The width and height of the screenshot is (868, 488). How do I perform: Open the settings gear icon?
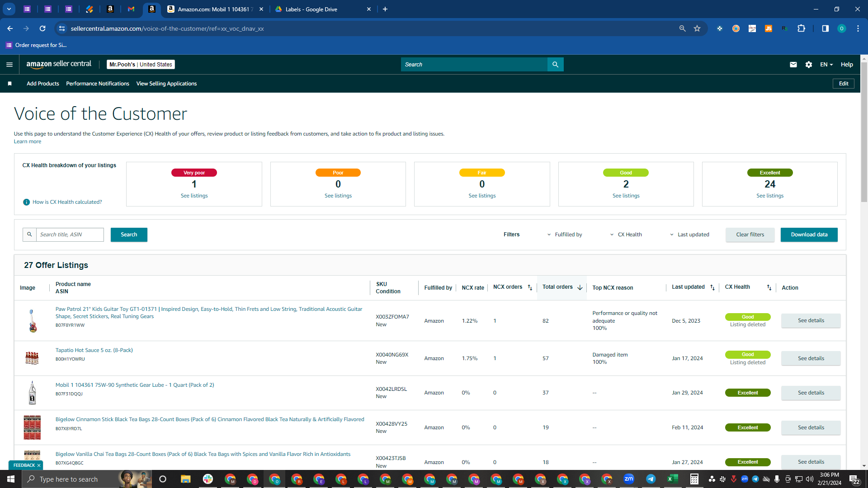pos(809,65)
